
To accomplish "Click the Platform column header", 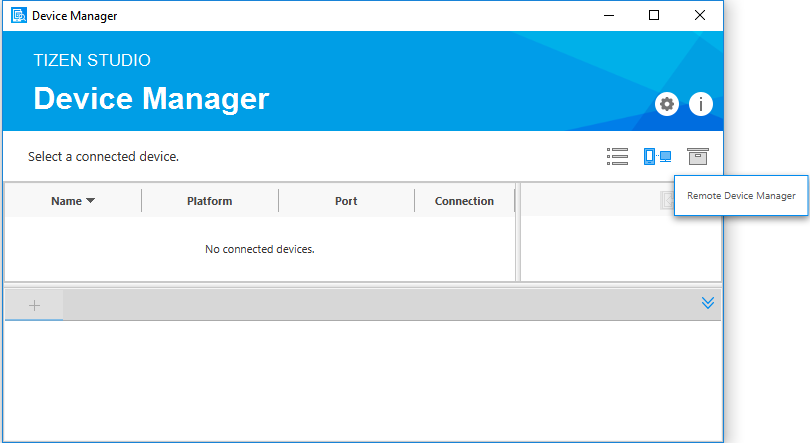I will coord(209,201).
